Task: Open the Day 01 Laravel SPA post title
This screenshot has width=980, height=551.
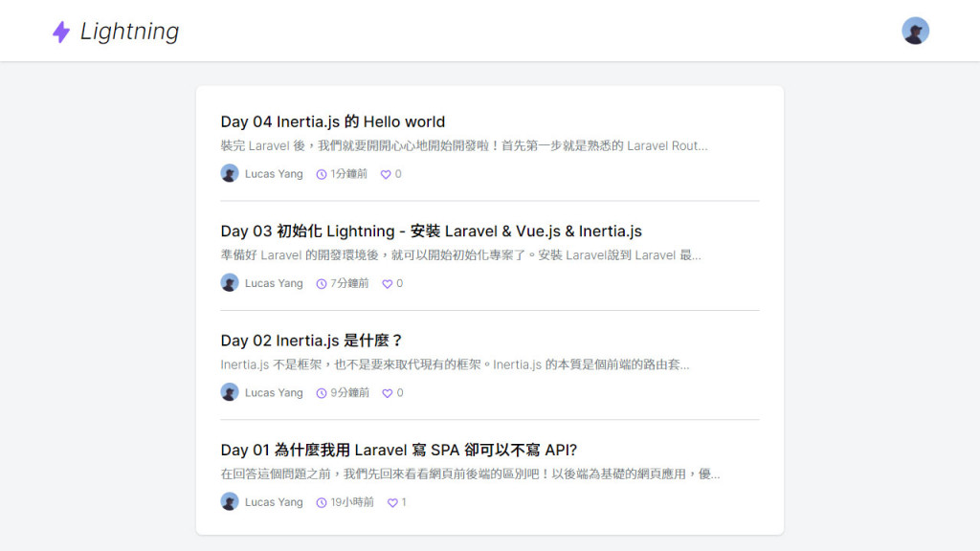Action: point(399,450)
